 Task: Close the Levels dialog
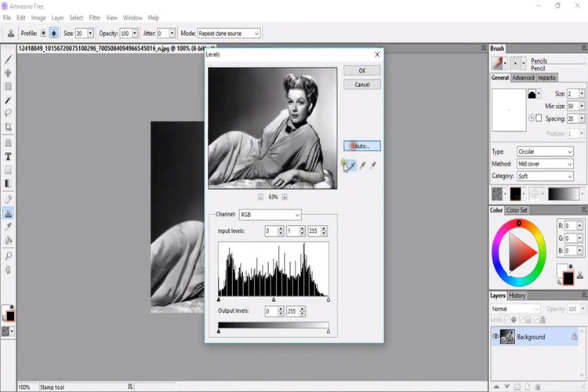pyautogui.click(x=377, y=54)
